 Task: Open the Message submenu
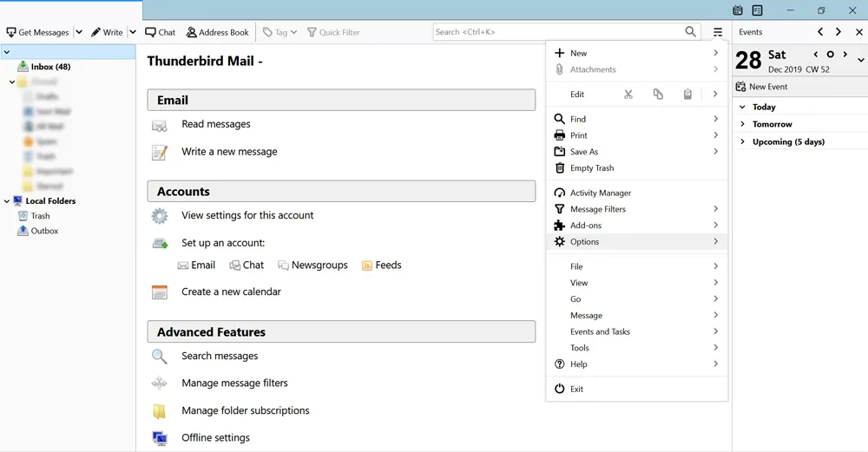point(636,315)
